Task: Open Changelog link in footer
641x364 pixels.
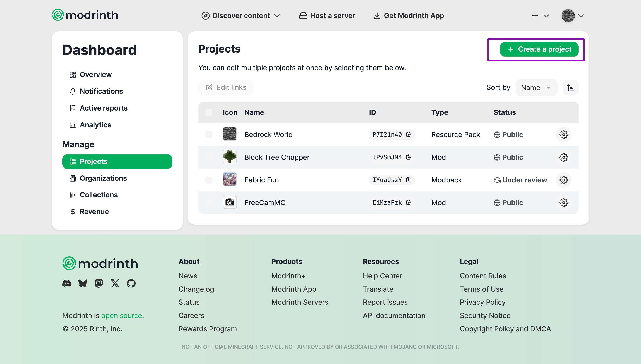Action: (x=196, y=289)
